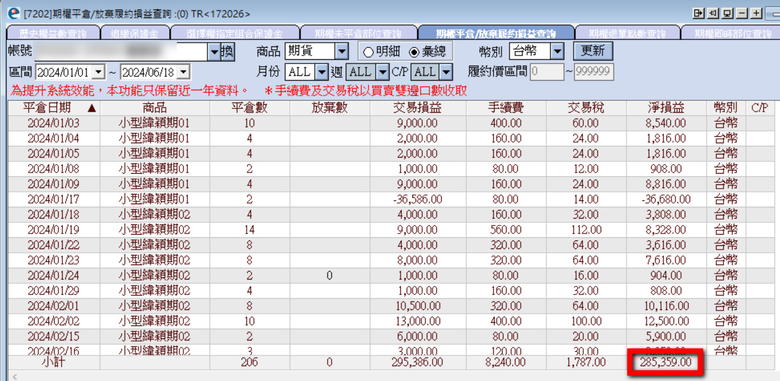Click the 295,386.00 subtotal trading profit
The image size is (780, 381).
point(418,363)
